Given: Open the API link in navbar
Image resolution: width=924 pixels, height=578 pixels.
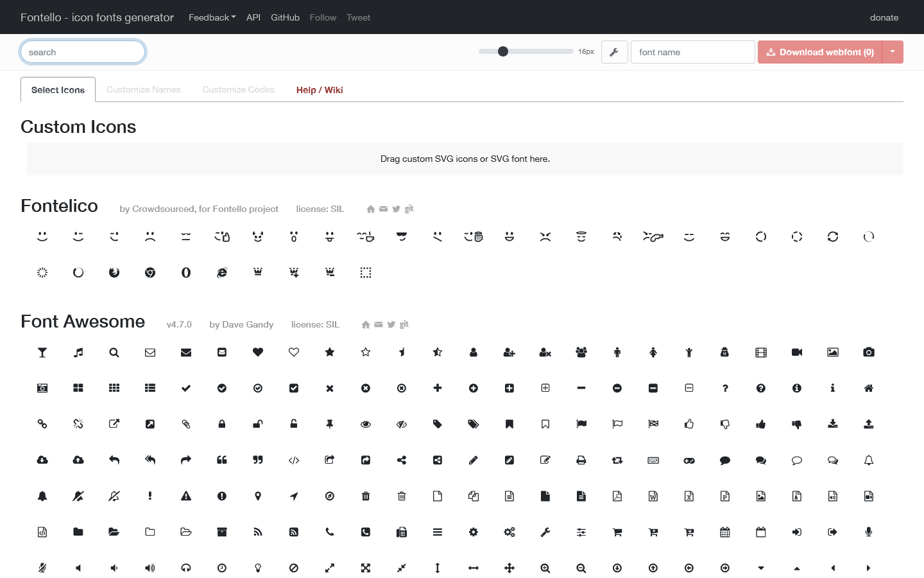Looking at the screenshot, I should (253, 17).
